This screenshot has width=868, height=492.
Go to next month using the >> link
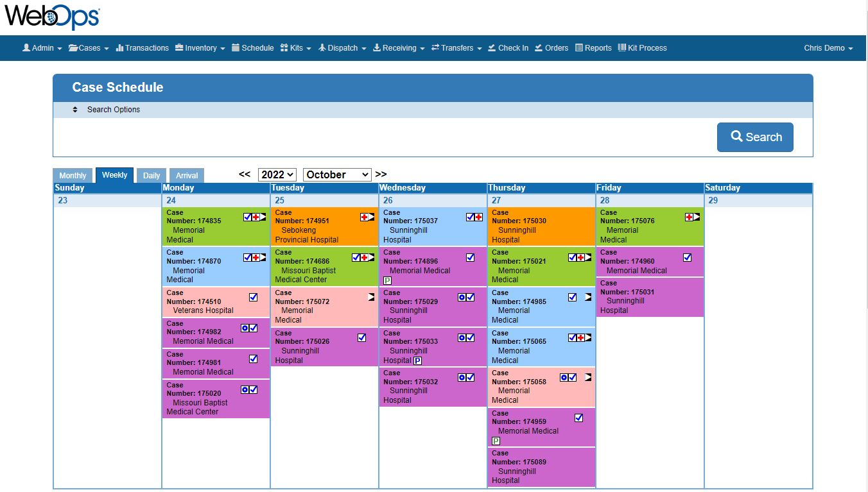pos(381,174)
